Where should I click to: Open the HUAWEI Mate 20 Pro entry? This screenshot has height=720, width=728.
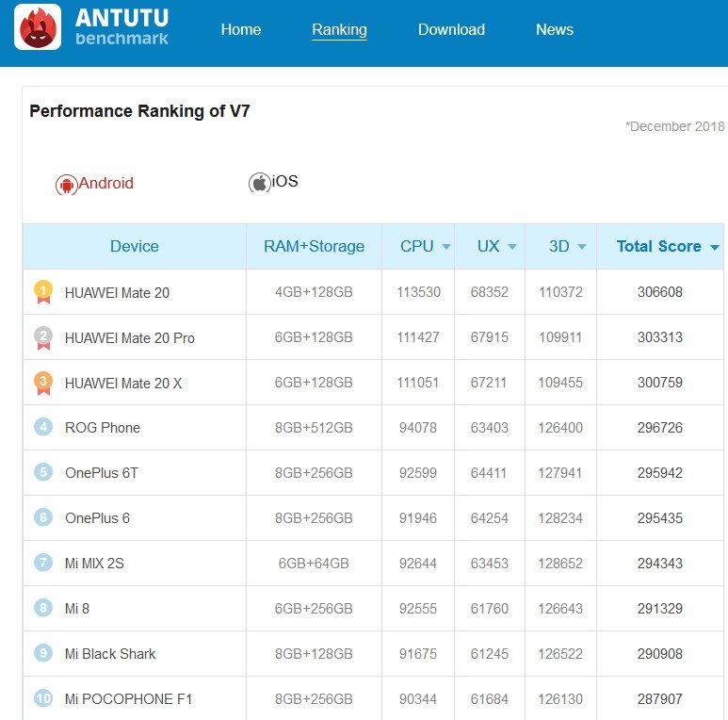coord(129,337)
